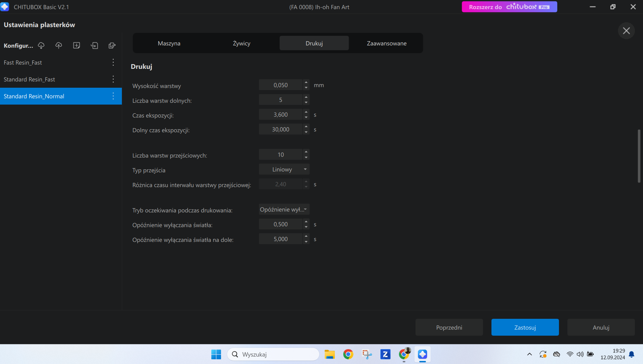Show hidden system tray icons
The width and height of the screenshot is (643, 364).
(529, 354)
